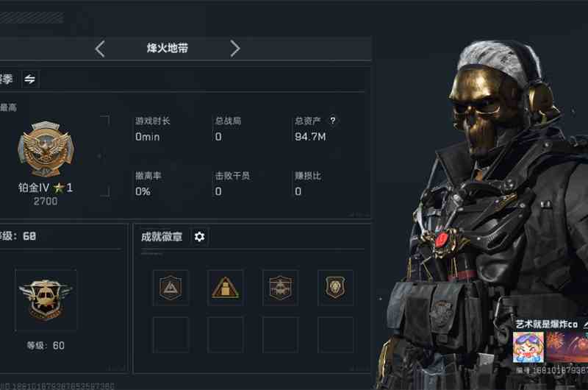588x390 pixels.
Task: Click the first empty badge slot
Action: 171,335
